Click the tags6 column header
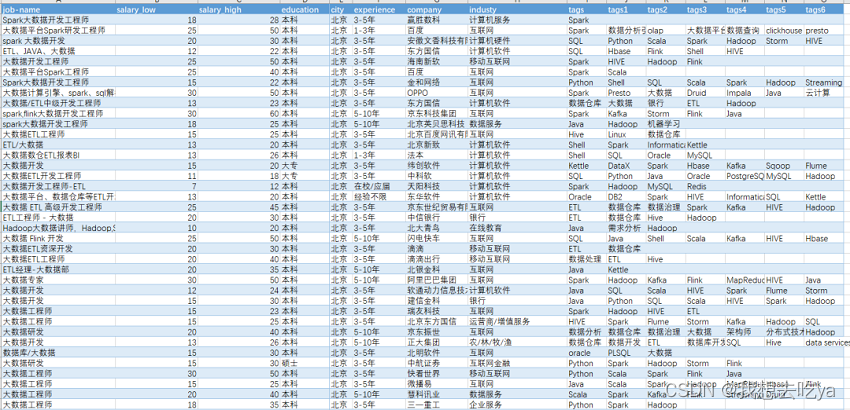 click(823, 10)
